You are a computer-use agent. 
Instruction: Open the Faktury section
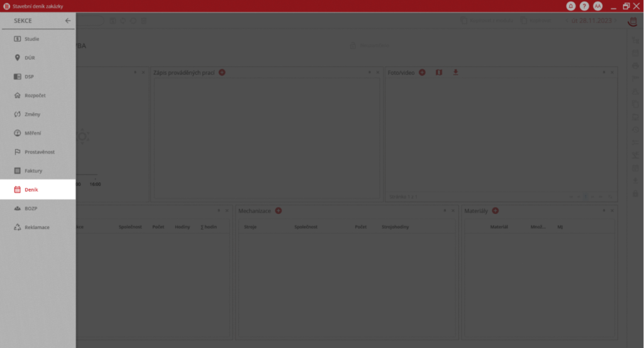[33, 171]
